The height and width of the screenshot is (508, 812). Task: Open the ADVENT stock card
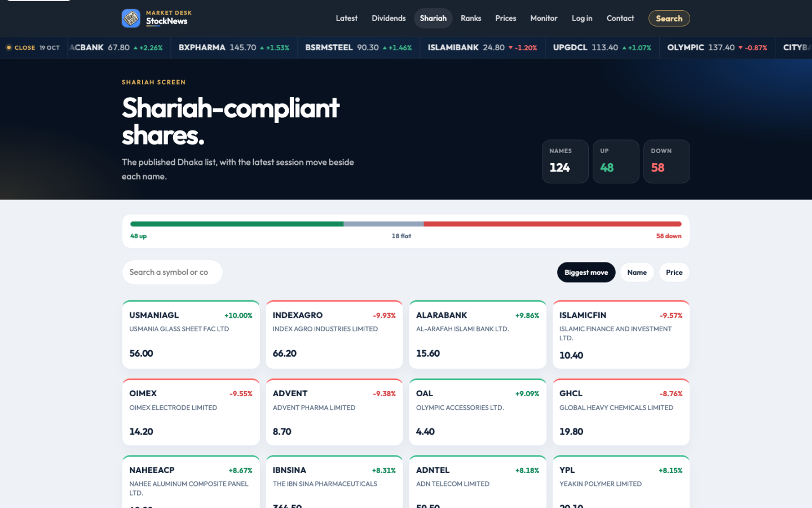(x=334, y=412)
